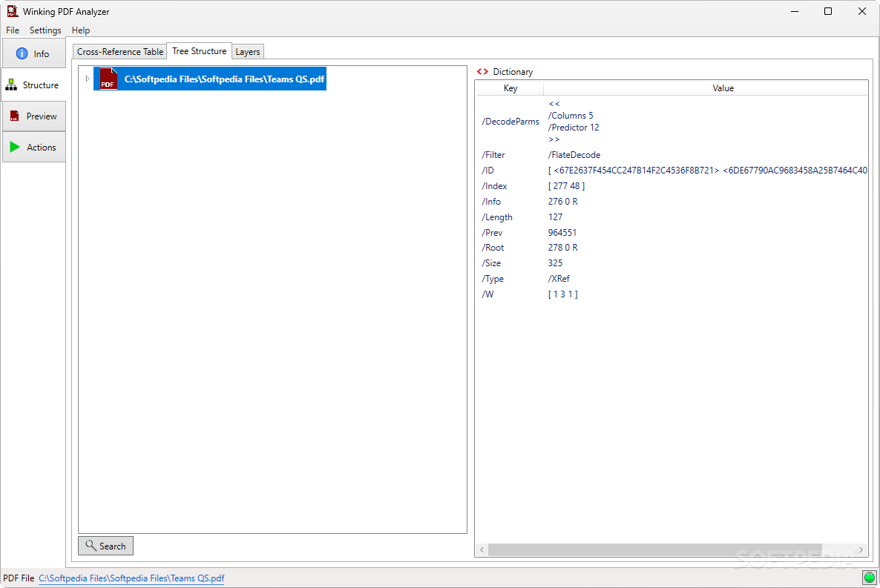Click the Key column header

[510, 88]
